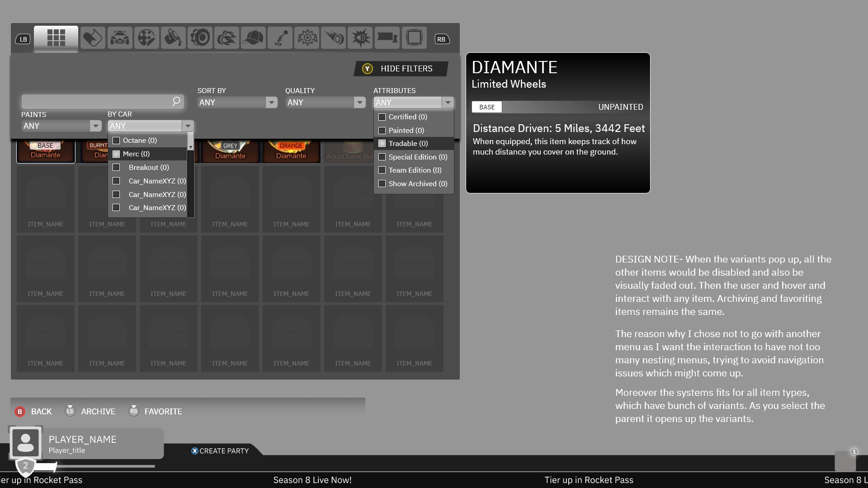Check the Show Archived option
This screenshot has height=488, width=868.
tap(382, 184)
